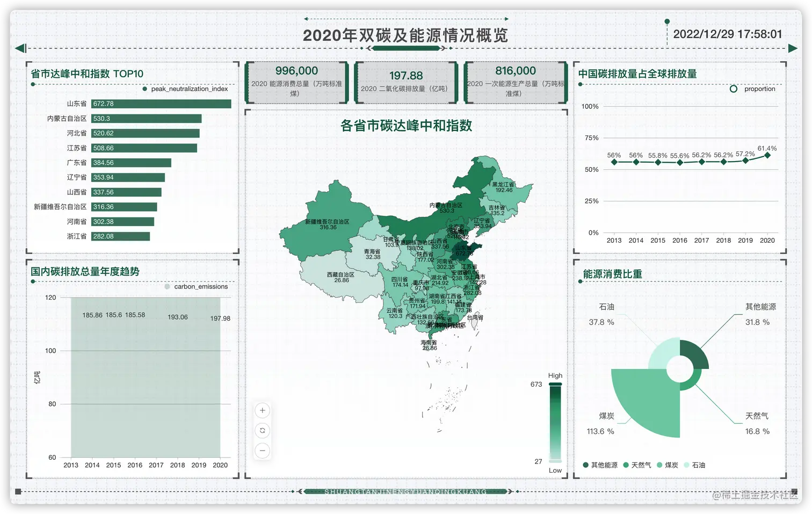Select the 江苏省 508.66 bar
Screen dimensions: 812x514
point(144,148)
